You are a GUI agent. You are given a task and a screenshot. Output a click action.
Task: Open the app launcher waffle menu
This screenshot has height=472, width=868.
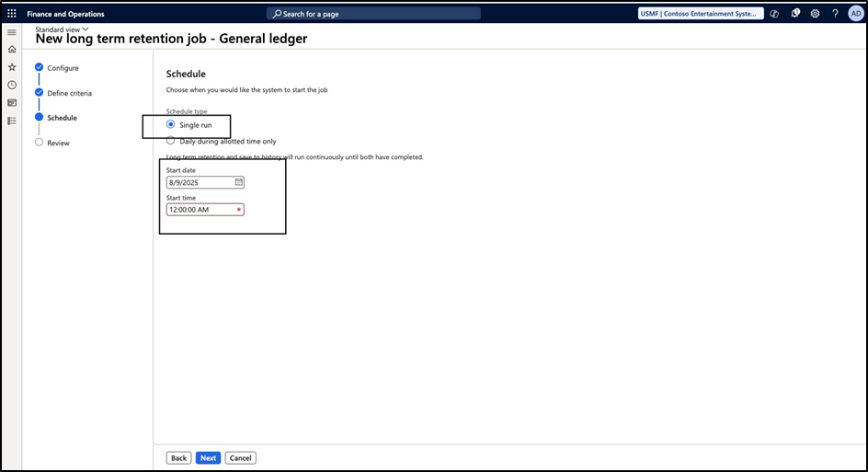click(x=12, y=14)
